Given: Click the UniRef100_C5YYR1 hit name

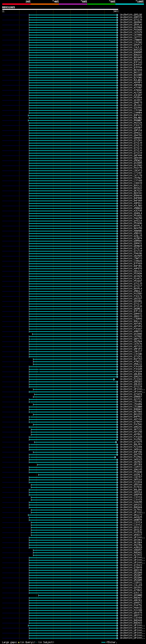Looking at the screenshot, I should click(131, 402).
